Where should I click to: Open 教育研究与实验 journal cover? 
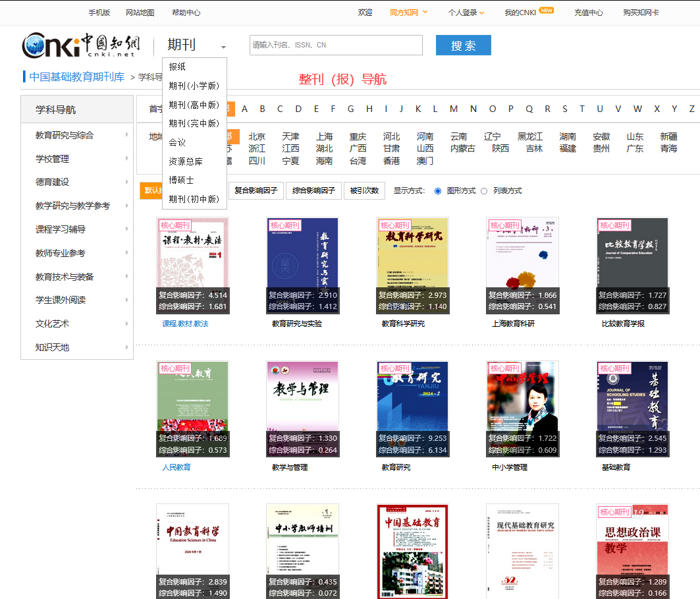303,266
